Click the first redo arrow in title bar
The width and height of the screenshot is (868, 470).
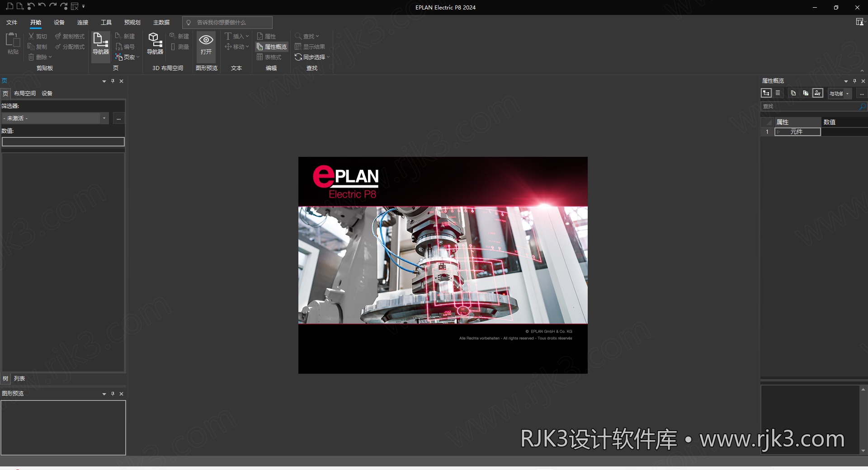[x=53, y=6]
